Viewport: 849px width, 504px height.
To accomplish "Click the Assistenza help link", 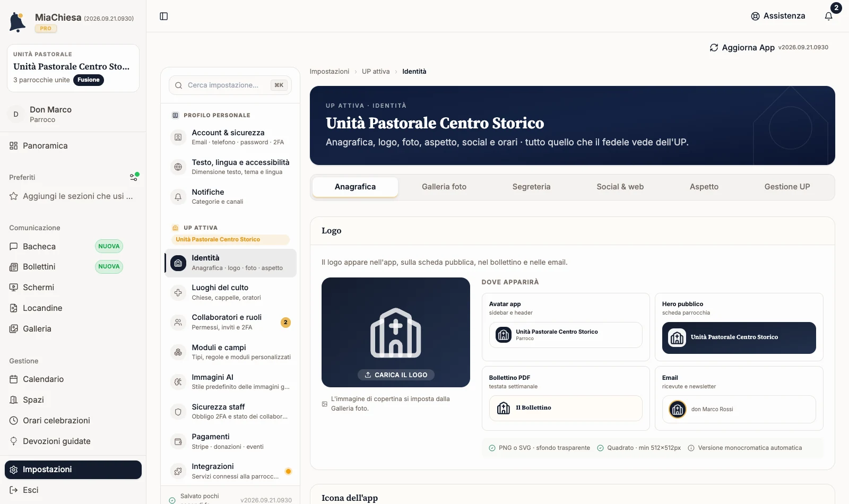I will pyautogui.click(x=778, y=16).
